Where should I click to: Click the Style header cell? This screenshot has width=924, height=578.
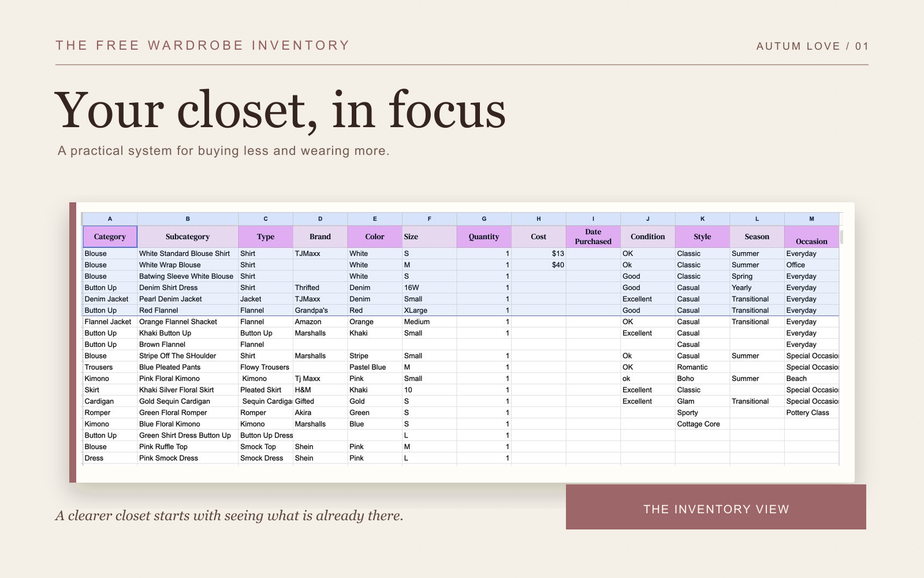point(702,236)
